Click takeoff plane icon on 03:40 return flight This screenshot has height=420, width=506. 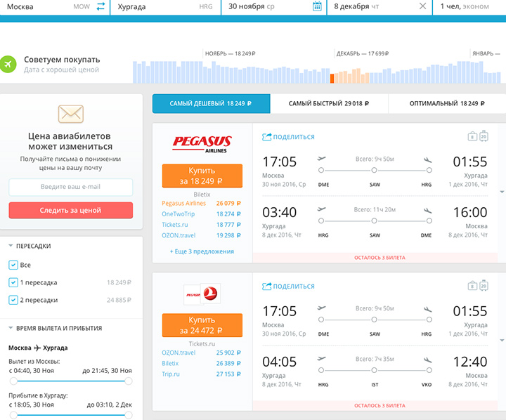point(321,209)
